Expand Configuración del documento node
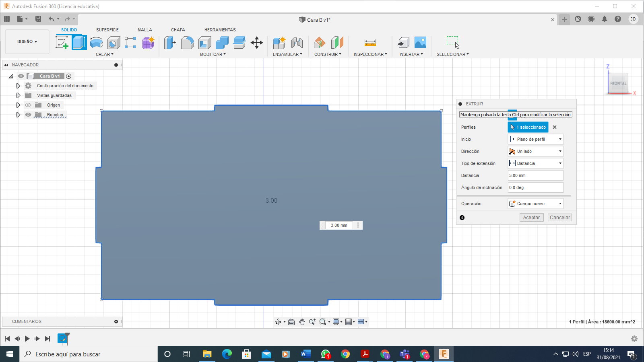Image resolution: width=644 pixels, height=362 pixels. (x=18, y=86)
